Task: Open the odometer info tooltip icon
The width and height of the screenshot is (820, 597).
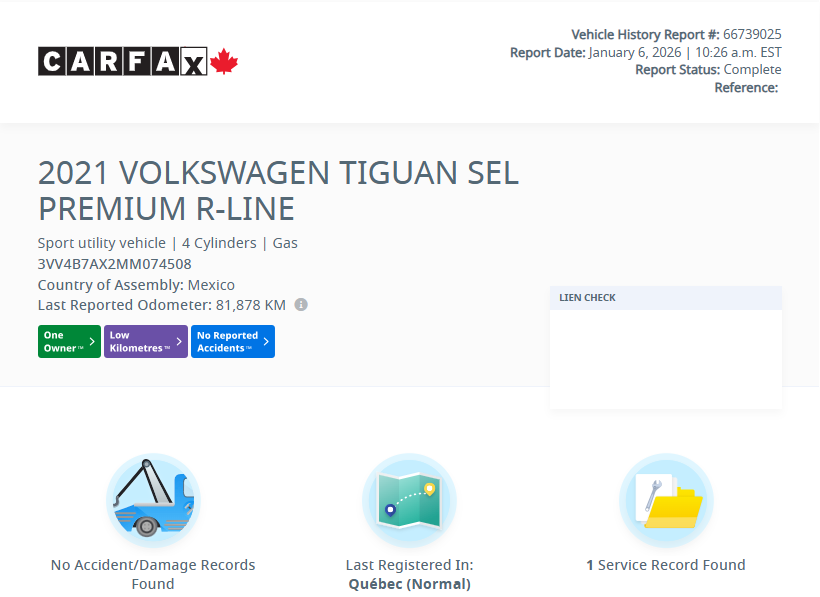Action: [x=300, y=305]
